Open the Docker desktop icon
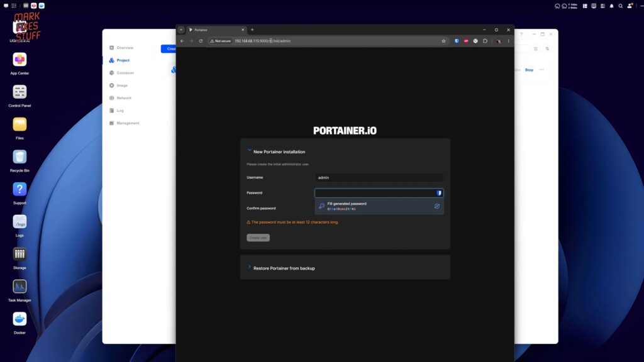The height and width of the screenshot is (362, 644). pyautogui.click(x=19, y=319)
